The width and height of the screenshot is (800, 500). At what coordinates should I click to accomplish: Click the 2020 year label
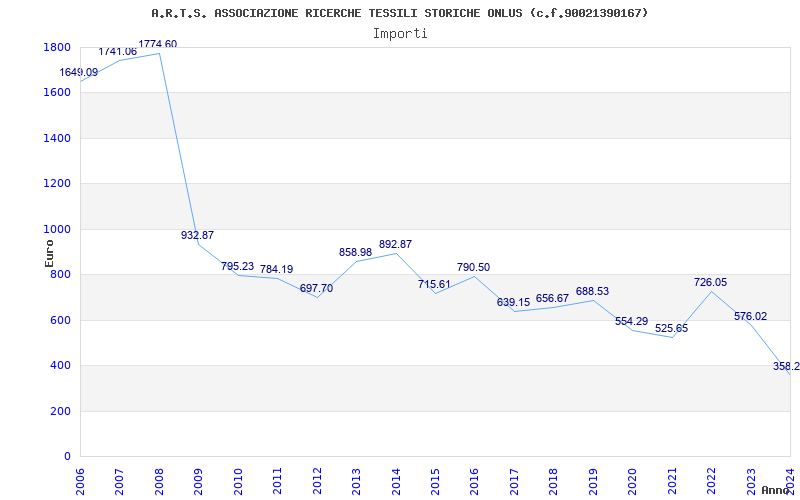pyautogui.click(x=633, y=482)
